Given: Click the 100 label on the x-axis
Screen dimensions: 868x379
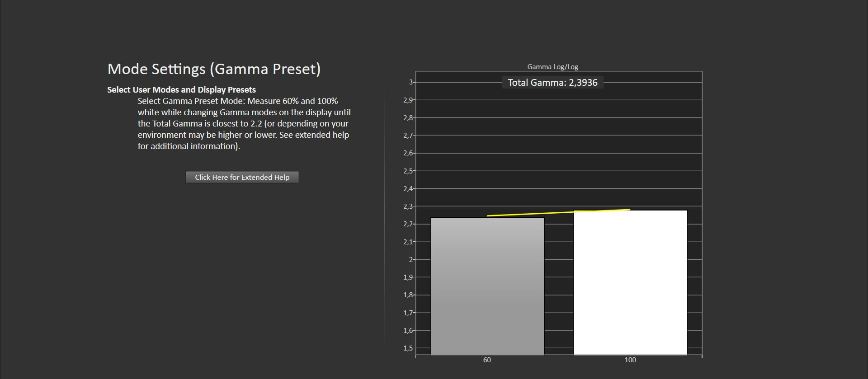Looking at the screenshot, I should coord(630,360).
